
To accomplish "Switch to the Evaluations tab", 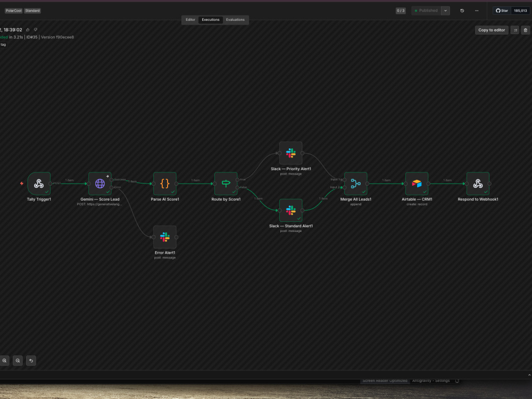I will [235, 20].
